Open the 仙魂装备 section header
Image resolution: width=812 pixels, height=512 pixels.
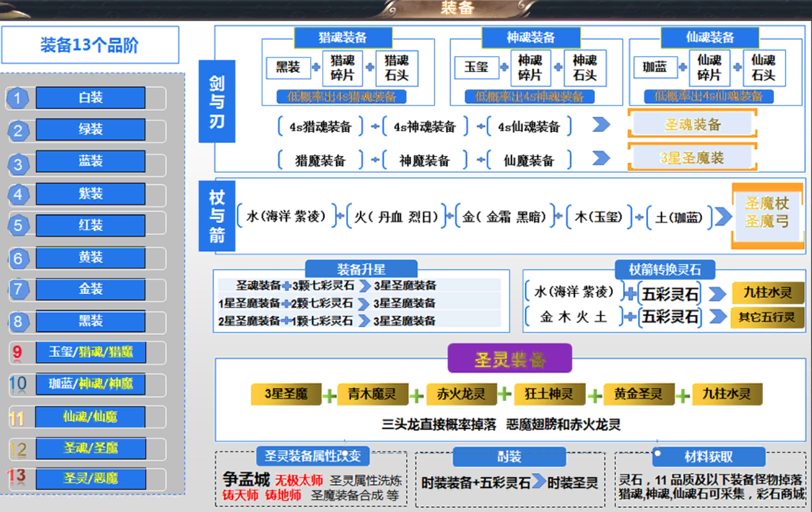tap(710, 37)
